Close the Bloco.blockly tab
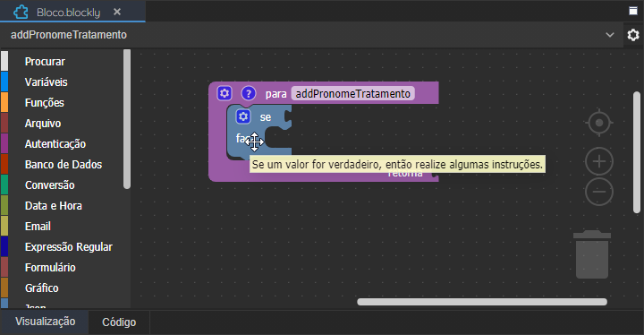The image size is (644, 335). click(117, 12)
